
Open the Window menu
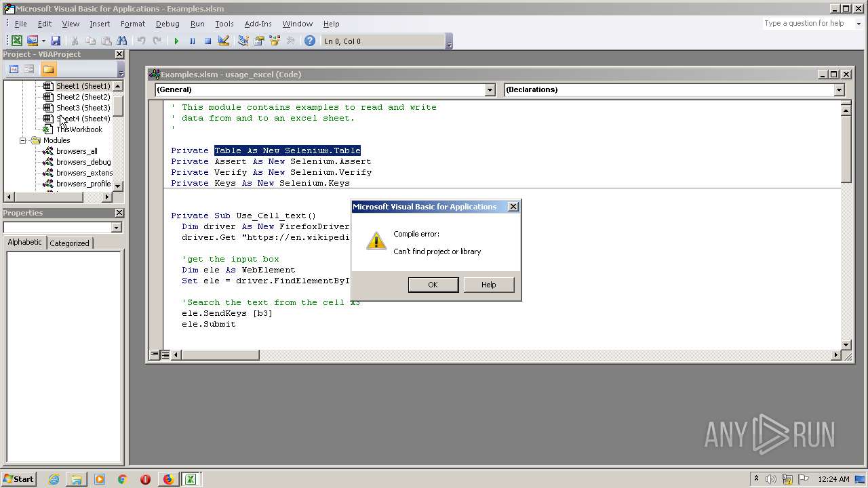click(x=298, y=24)
